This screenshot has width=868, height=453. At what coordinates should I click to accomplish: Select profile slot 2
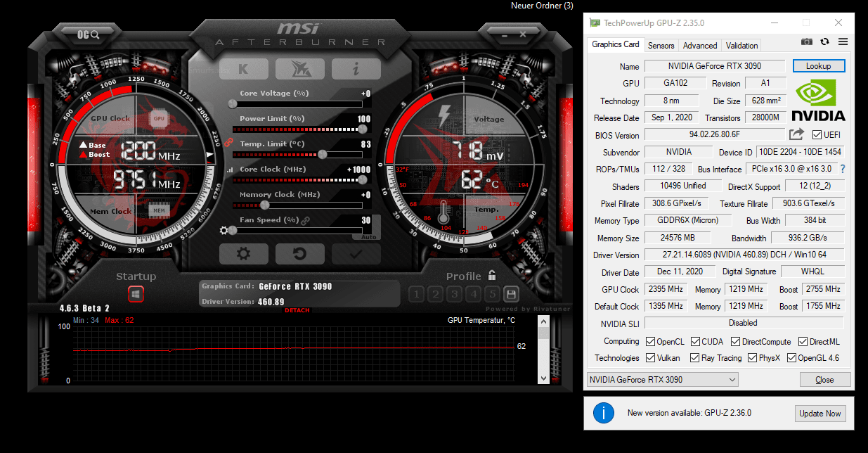point(435,294)
